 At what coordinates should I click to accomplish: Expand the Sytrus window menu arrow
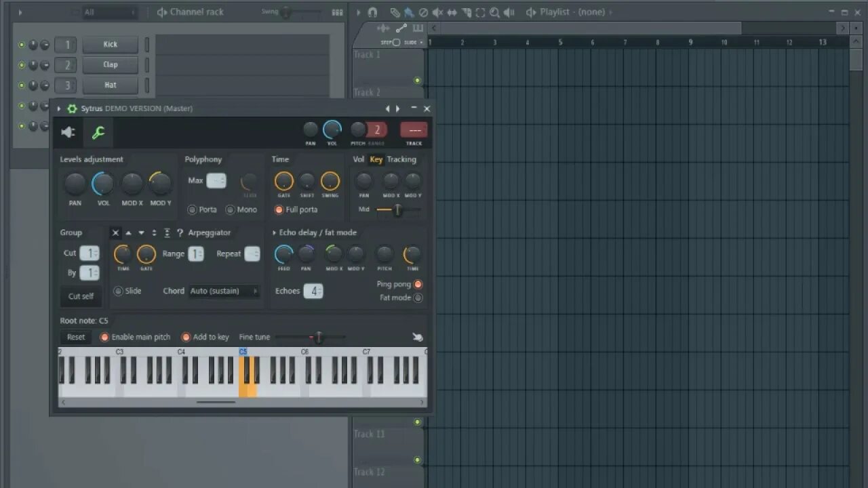[x=59, y=108]
